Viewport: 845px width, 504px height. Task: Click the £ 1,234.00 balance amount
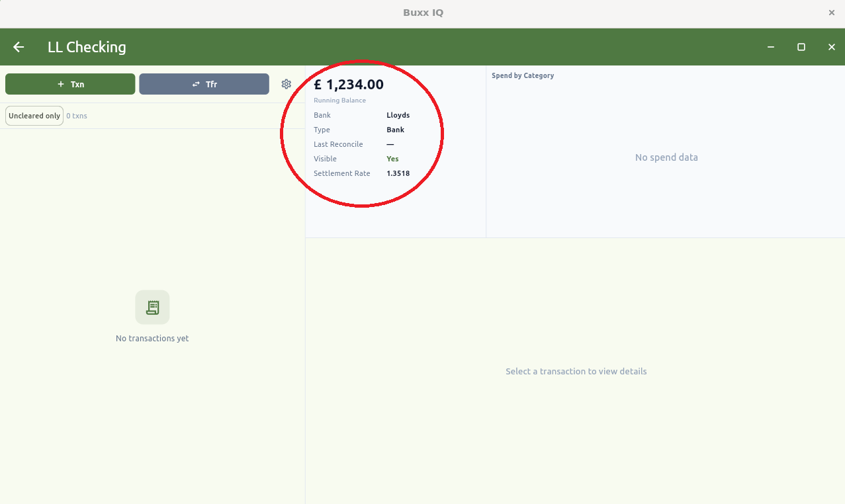(x=349, y=85)
